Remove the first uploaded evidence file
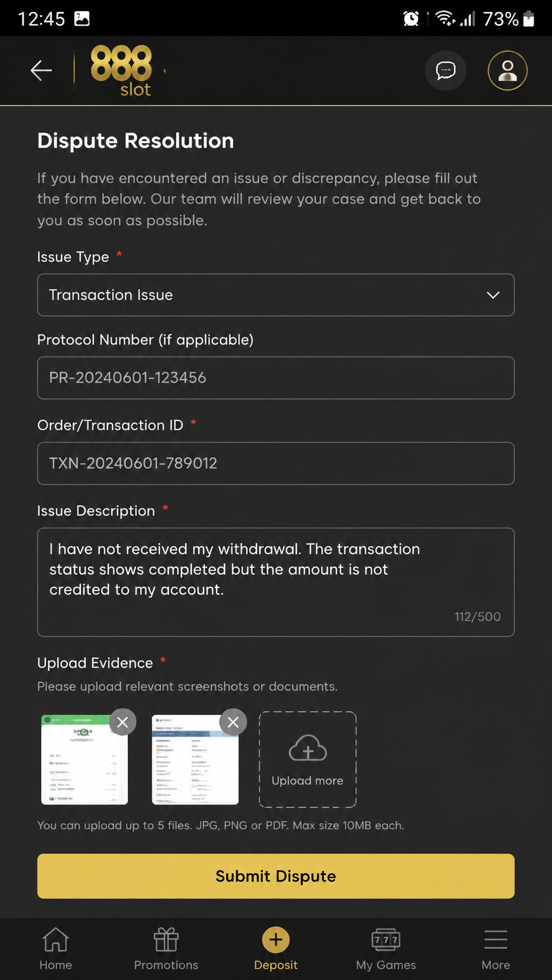The width and height of the screenshot is (552, 980). pos(123,722)
